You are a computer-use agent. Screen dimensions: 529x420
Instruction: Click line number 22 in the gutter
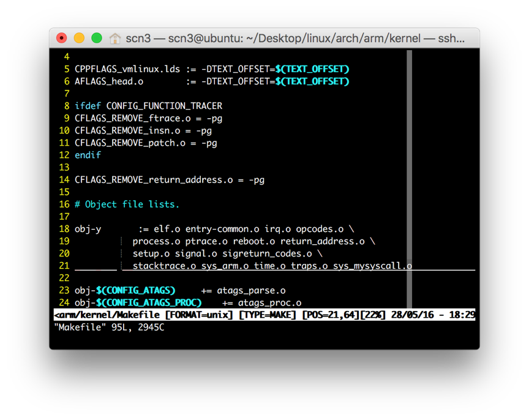(x=64, y=278)
